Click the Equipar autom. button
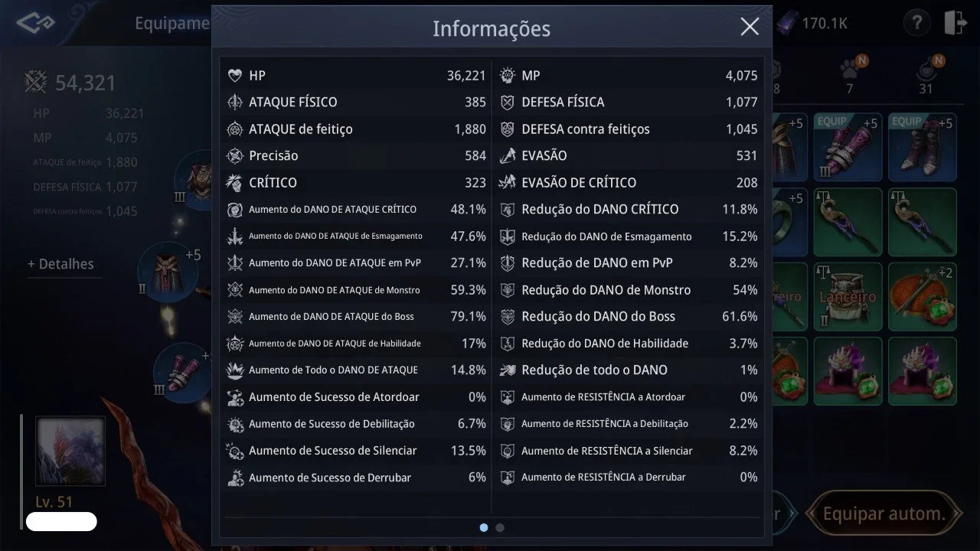The height and width of the screenshot is (551, 980). pos(884,514)
